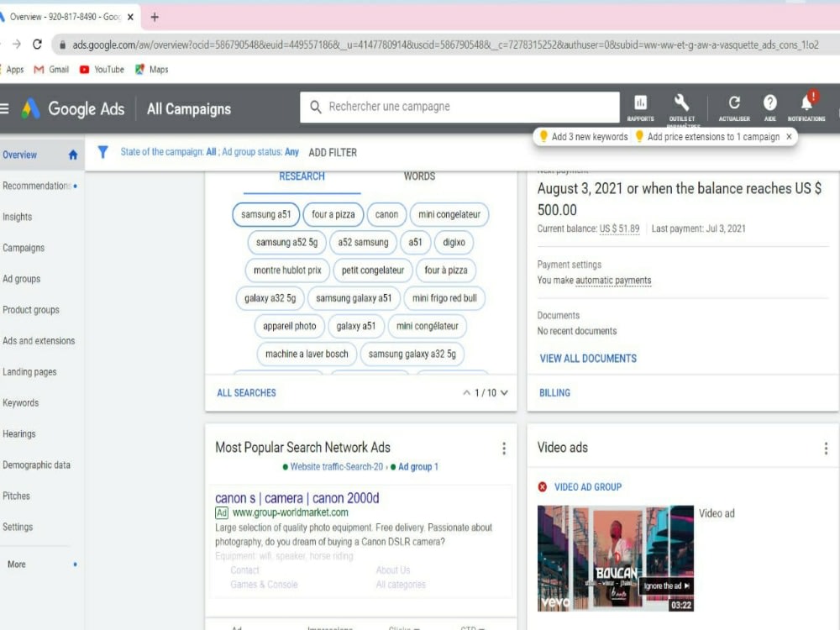Select the montre hublot prix chip
The width and height of the screenshot is (840, 630).
coord(287,270)
